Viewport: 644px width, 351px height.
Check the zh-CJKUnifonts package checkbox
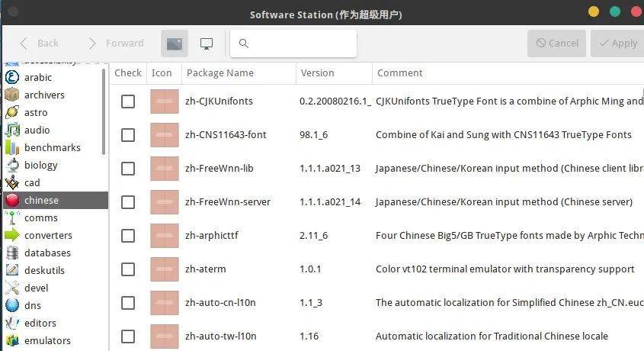tap(128, 101)
